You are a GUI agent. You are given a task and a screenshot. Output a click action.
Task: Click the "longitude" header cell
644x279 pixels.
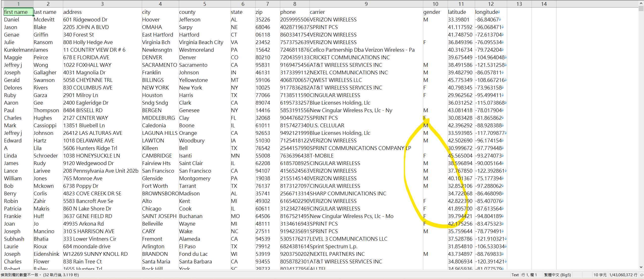point(491,12)
